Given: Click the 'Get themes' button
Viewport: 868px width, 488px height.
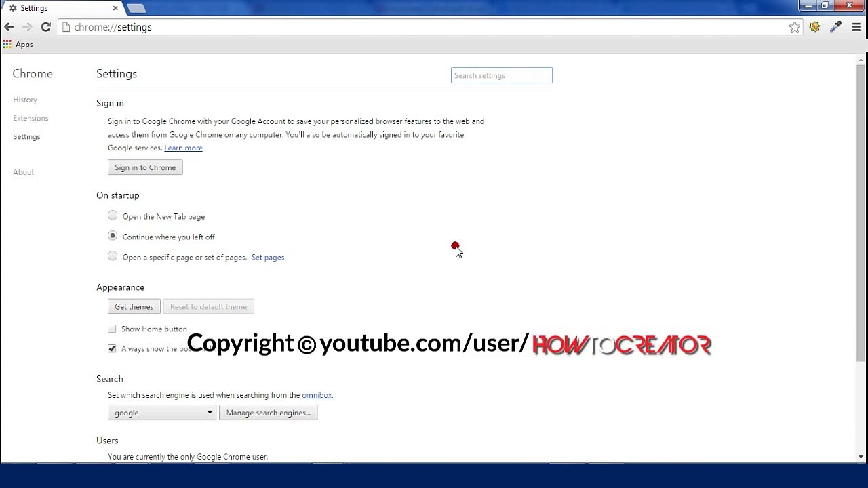Looking at the screenshot, I should [x=134, y=306].
